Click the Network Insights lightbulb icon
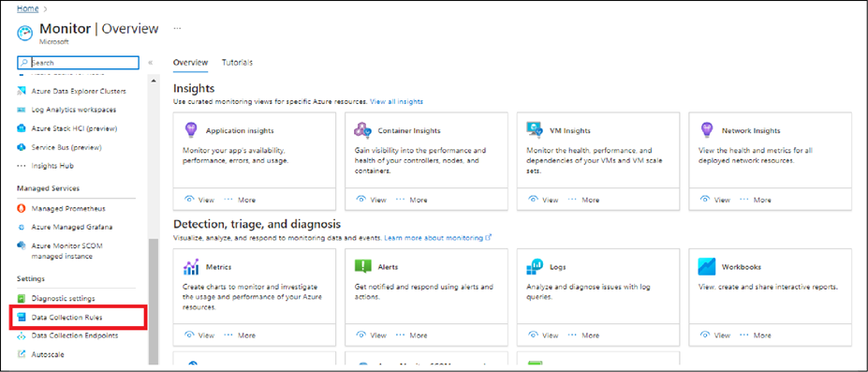868x372 pixels. click(x=706, y=130)
